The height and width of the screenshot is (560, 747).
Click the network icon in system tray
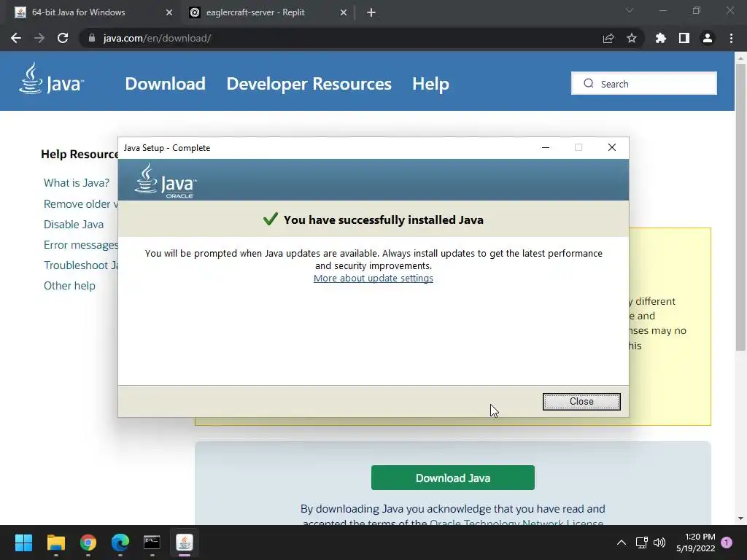point(641,542)
